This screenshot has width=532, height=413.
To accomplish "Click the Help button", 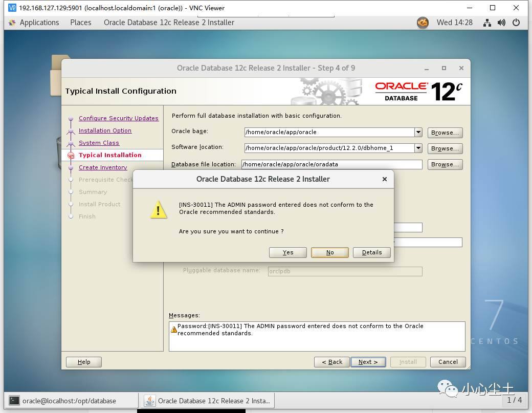I will (x=84, y=362).
